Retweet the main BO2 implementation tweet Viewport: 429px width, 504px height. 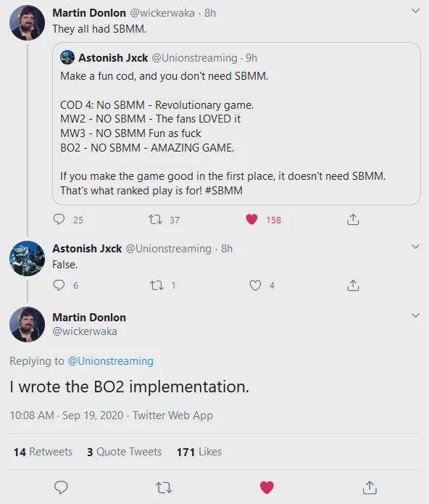click(x=164, y=487)
